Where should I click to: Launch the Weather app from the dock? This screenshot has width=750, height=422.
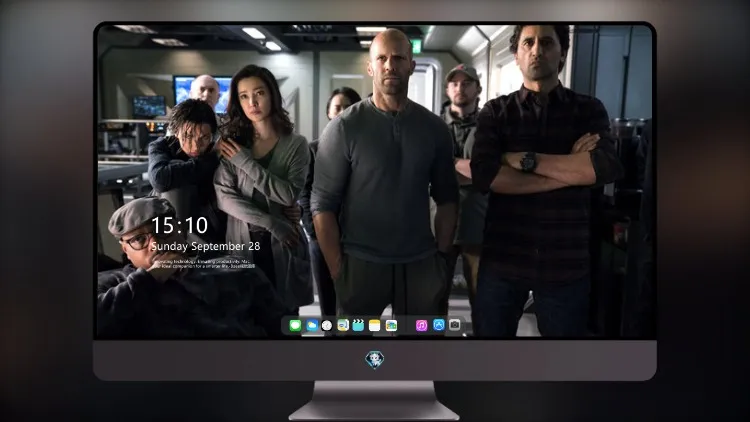click(x=312, y=325)
